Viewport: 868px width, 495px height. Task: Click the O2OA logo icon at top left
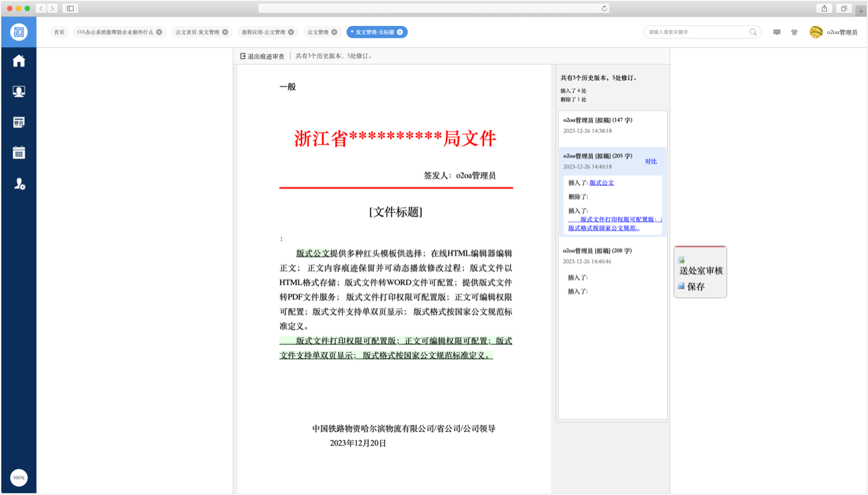(x=19, y=32)
